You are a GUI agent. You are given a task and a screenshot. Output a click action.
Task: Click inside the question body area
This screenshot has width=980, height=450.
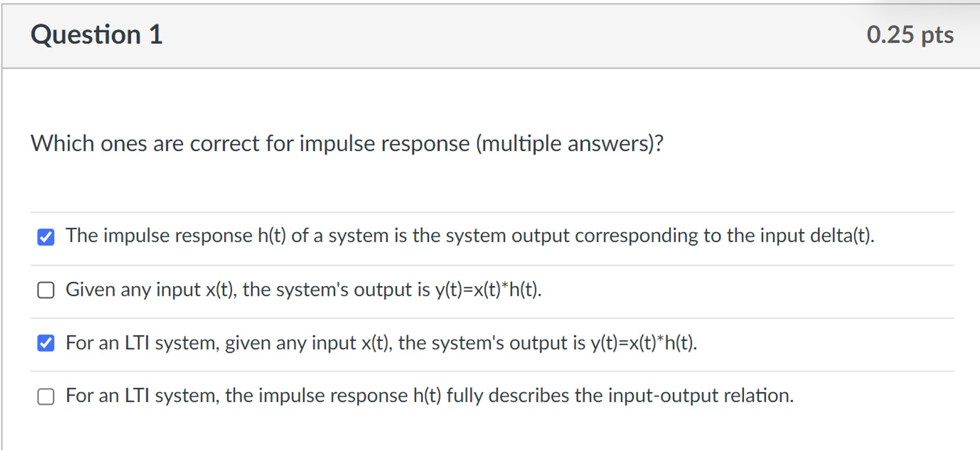(489, 182)
